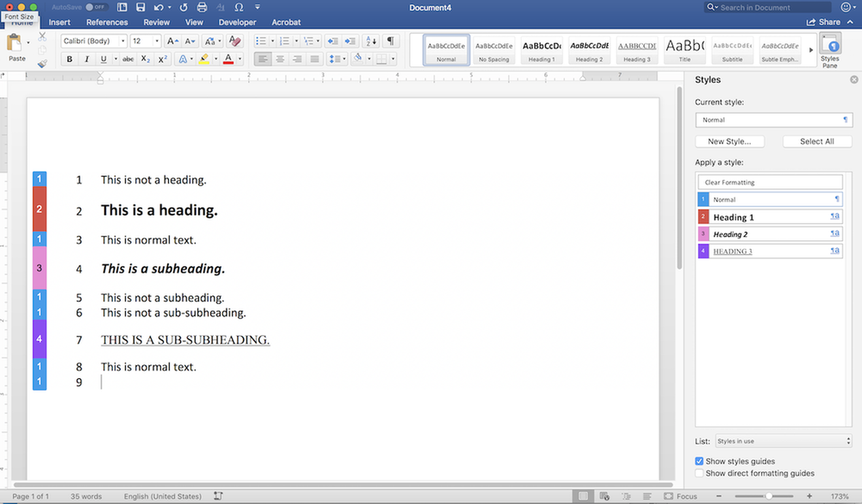The image size is (862, 504).
Task: Click the Clear Formatting eraser icon
Action: (235, 41)
